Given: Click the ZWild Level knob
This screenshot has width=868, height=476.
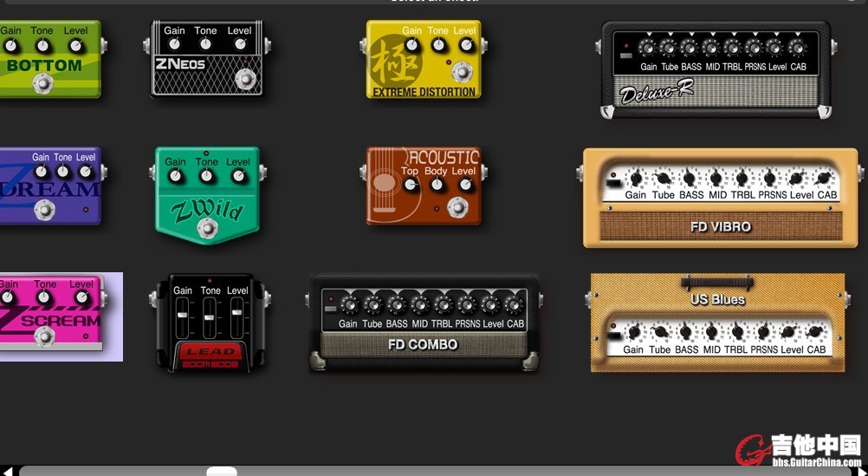Looking at the screenshot, I should [x=238, y=176].
